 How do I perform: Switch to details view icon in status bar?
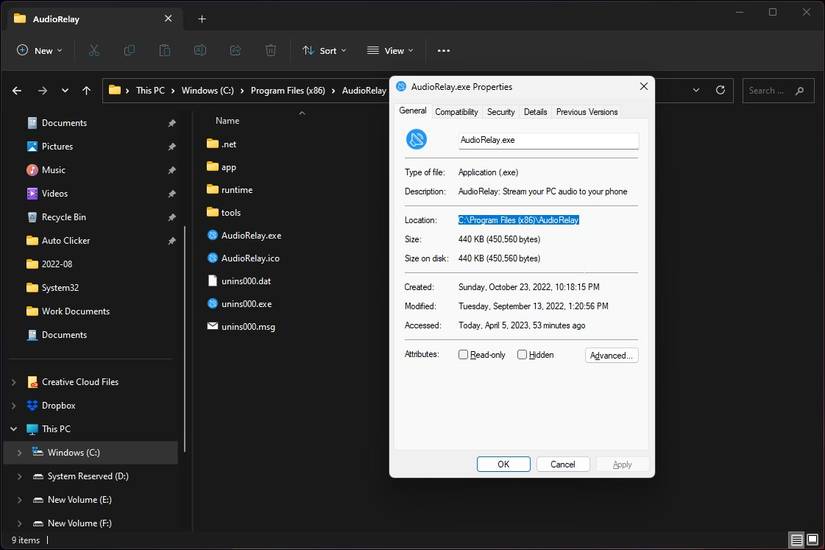click(797, 539)
